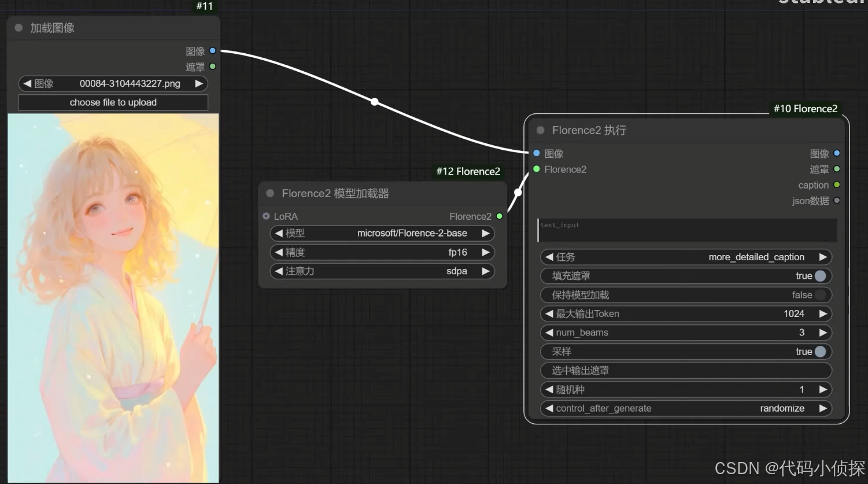Increase 随机种 value
Viewport: 868px width, 484px height.
point(823,389)
